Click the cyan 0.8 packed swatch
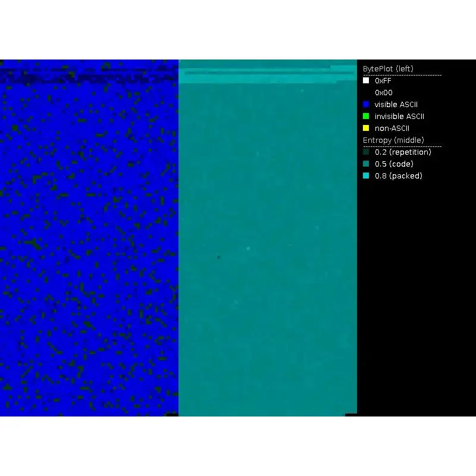 tap(366, 176)
